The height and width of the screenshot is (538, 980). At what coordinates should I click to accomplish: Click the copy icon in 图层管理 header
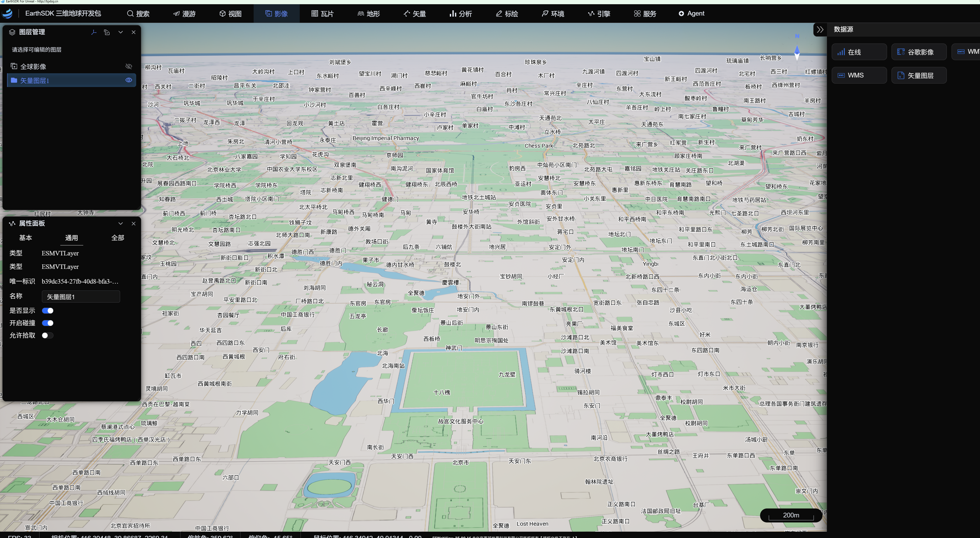pyautogui.click(x=107, y=32)
